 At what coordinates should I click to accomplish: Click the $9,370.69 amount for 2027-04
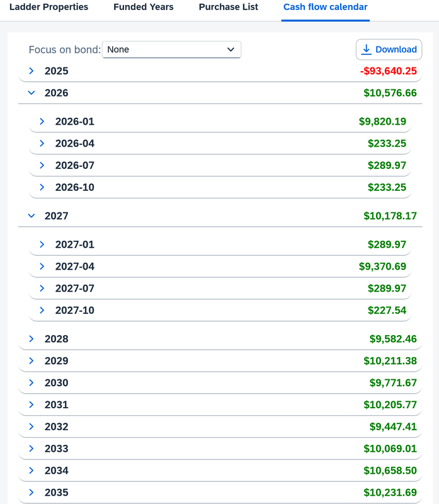pos(382,266)
